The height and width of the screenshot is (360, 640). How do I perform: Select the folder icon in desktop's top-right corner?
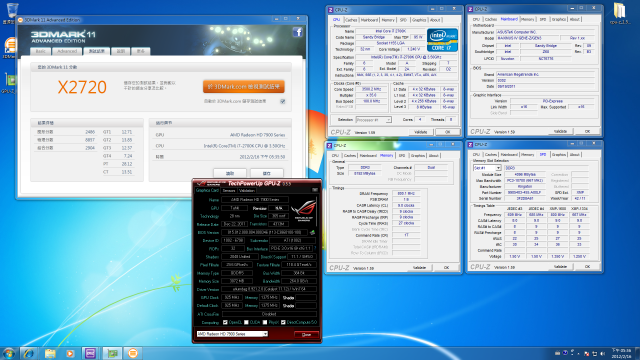click(x=620, y=10)
